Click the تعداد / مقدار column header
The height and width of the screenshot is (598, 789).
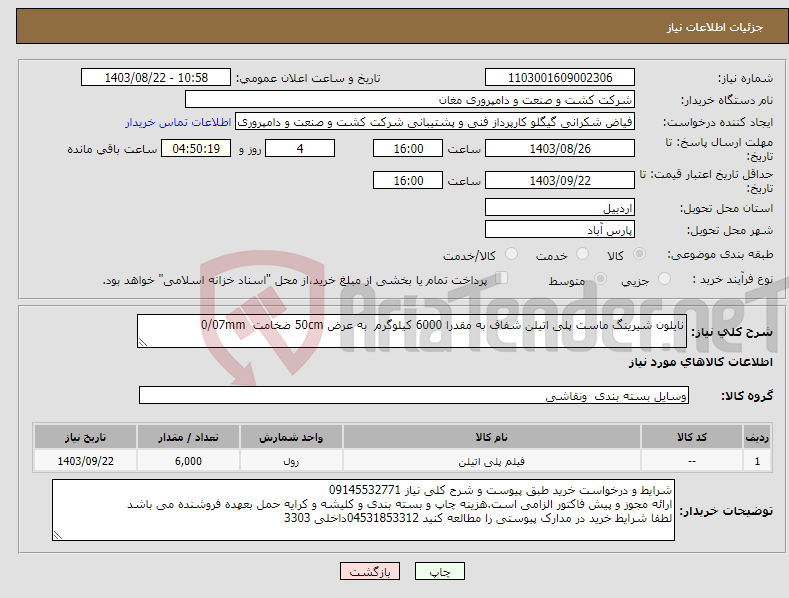(x=188, y=437)
